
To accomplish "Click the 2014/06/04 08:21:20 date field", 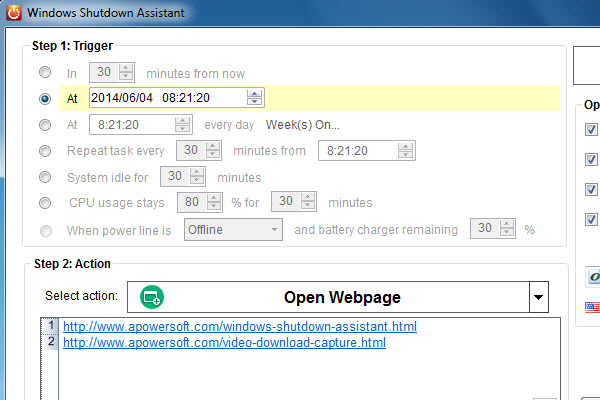I will click(166, 98).
